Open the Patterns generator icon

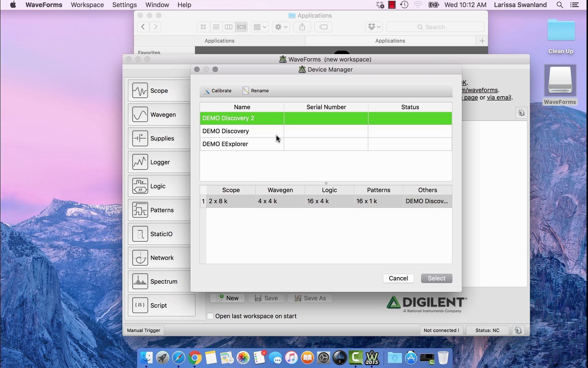point(140,210)
